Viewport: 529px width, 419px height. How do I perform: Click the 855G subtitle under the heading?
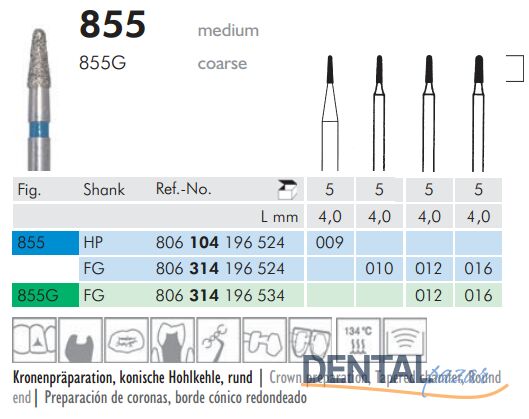(x=103, y=63)
